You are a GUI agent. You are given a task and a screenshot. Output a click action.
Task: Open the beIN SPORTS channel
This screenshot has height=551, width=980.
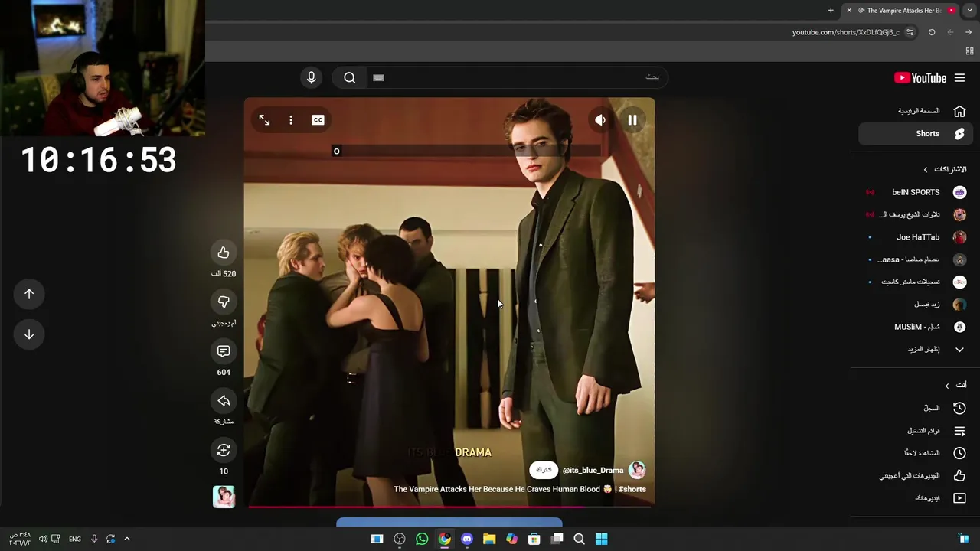[915, 192]
